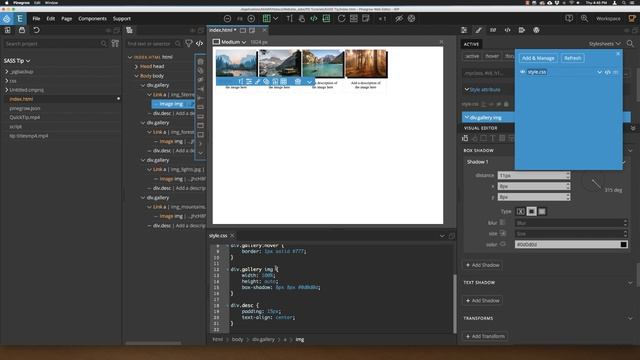Toggle the green code editor icon in toolbar

313,18
